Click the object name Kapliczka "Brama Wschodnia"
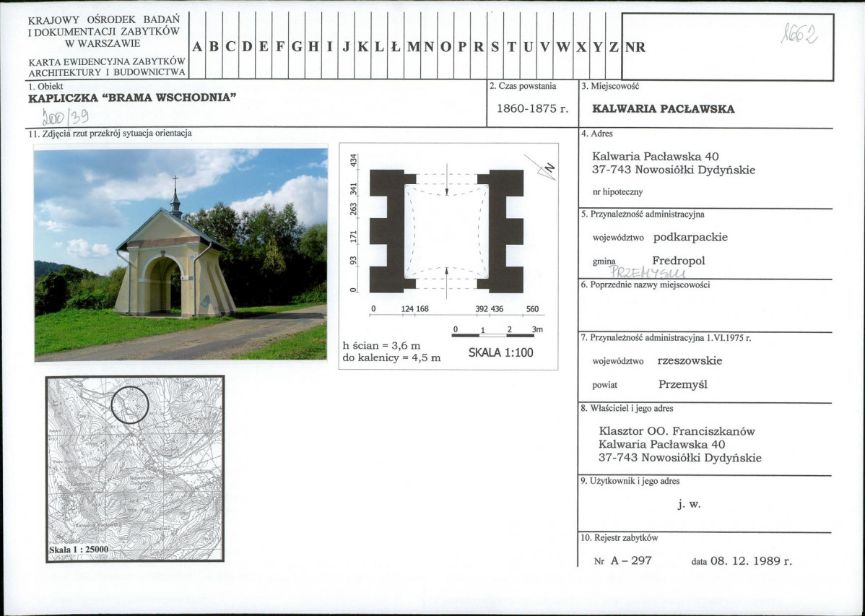The width and height of the screenshot is (865, 616). pyautogui.click(x=133, y=98)
